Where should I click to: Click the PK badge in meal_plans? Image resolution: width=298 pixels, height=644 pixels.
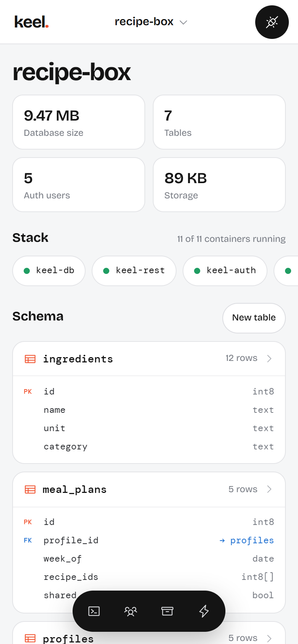click(x=28, y=522)
